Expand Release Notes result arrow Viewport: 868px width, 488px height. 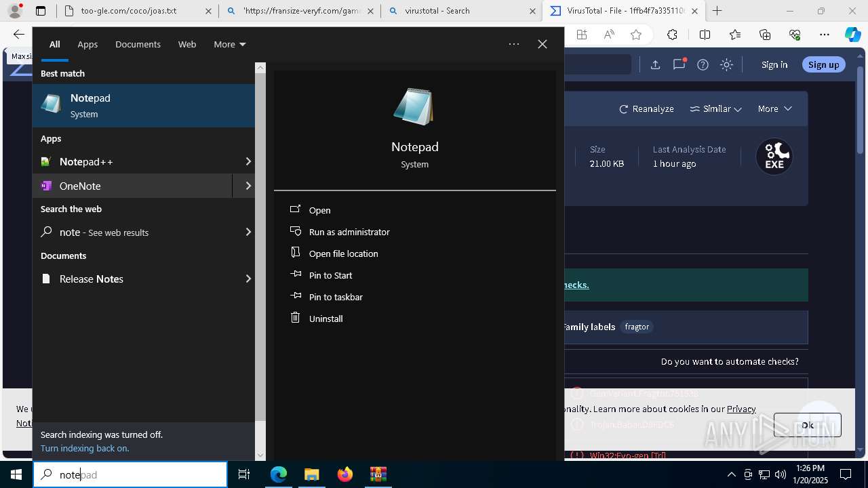(x=248, y=279)
